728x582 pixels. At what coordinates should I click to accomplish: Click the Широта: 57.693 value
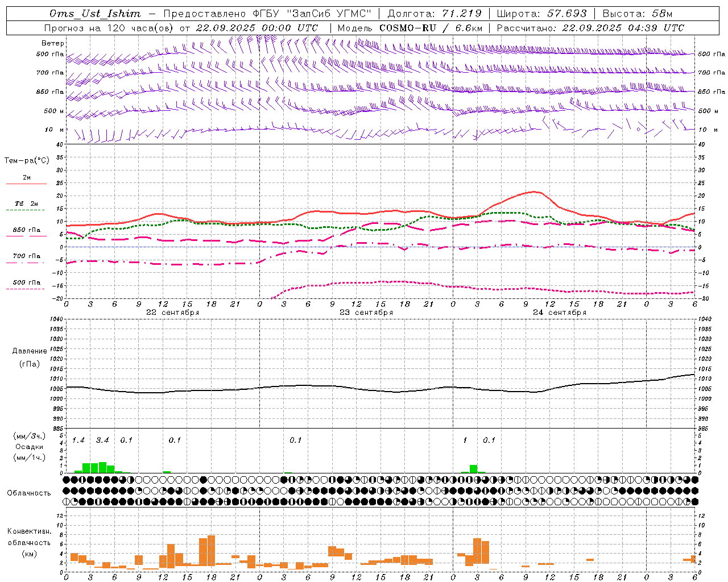pyautogui.click(x=541, y=14)
